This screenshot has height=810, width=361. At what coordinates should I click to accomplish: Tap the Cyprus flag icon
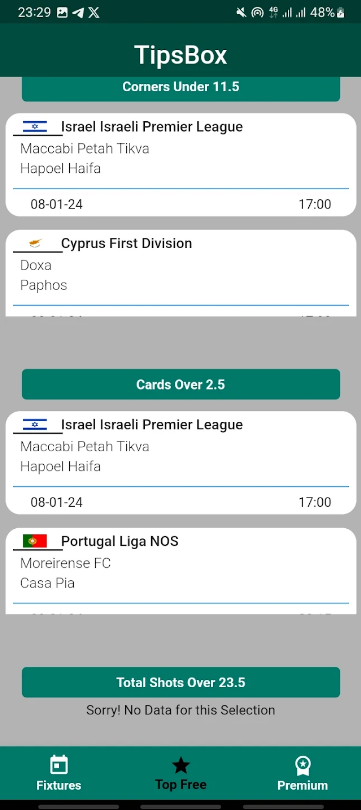coord(35,243)
